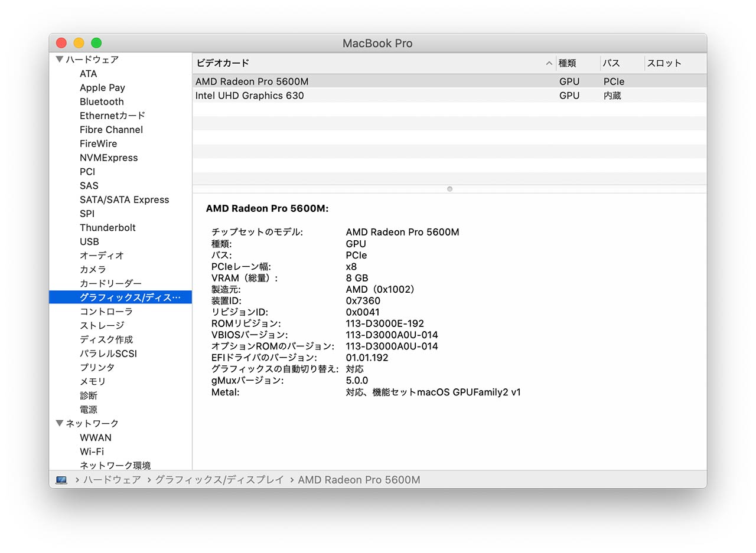This screenshot has height=553, width=756.
Task: Click the AMD Radeon Pro 5600M: details heading
Action: (267, 208)
